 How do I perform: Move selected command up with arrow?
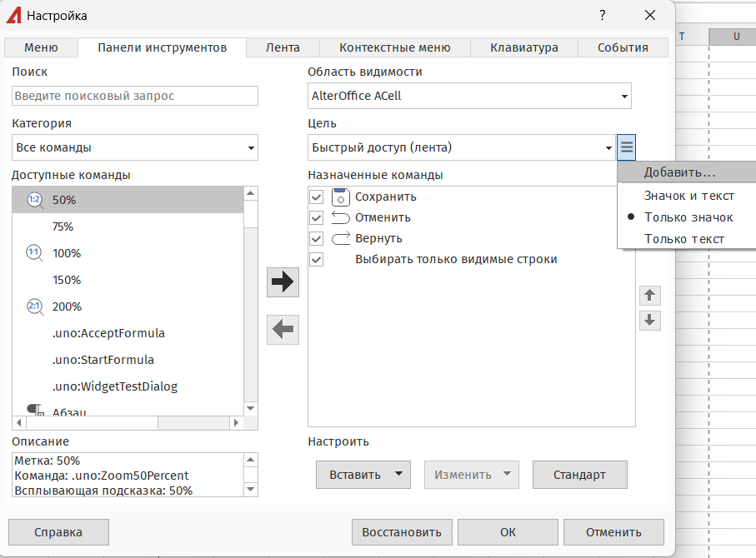pos(650,296)
